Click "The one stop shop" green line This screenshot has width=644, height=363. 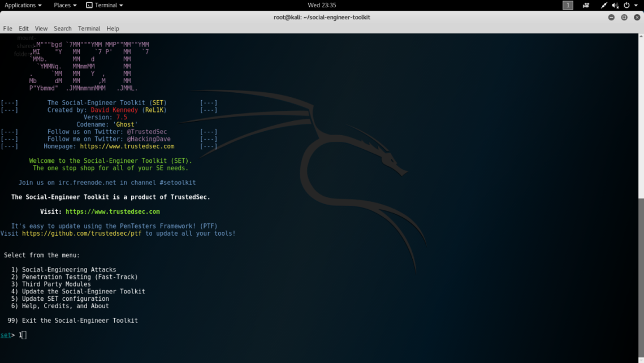click(110, 168)
